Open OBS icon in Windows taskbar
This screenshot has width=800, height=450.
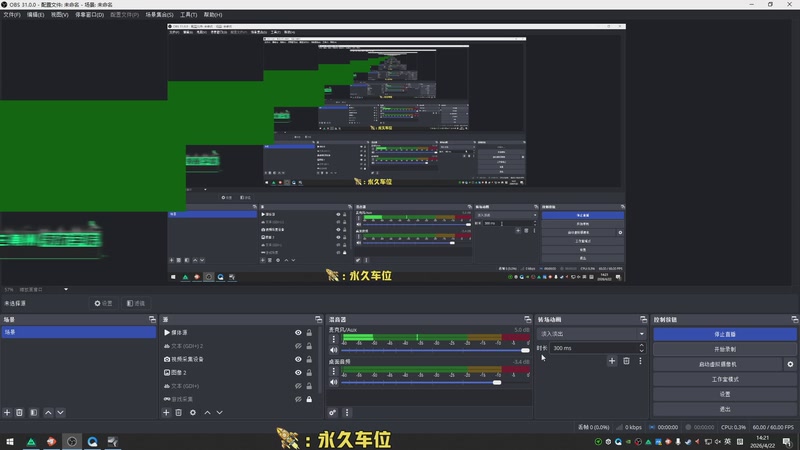72,441
